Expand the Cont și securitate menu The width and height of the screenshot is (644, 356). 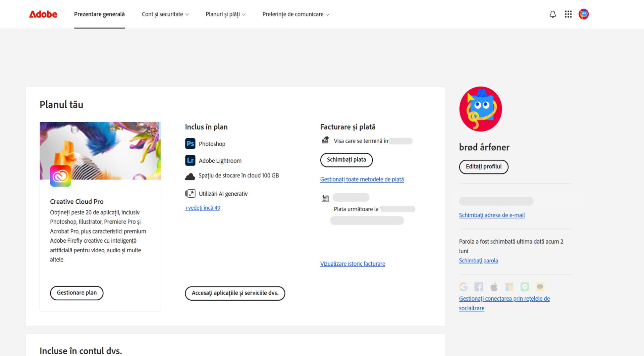point(165,14)
